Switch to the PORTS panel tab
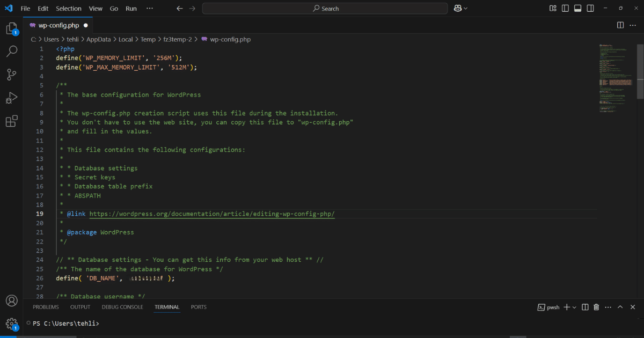Screen dimensions: 644x338 (x=199, y=307)
